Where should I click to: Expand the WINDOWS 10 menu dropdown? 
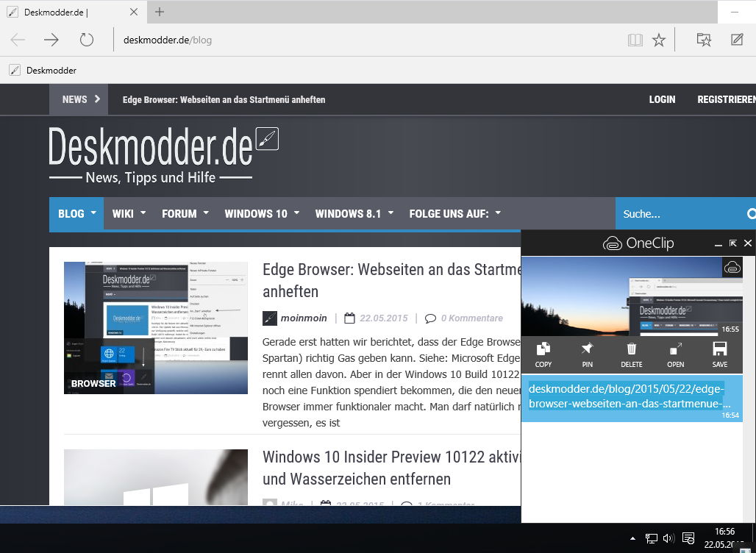262,213
